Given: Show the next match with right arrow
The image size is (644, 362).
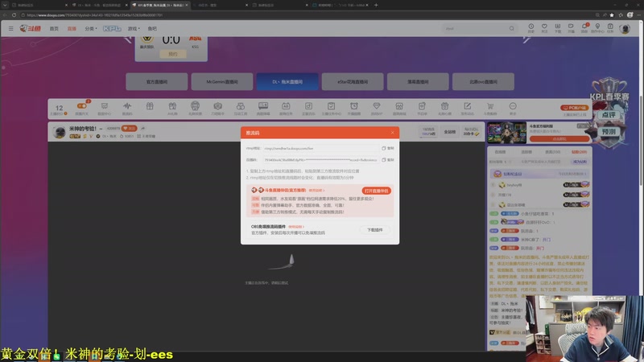Looking at the screenshot, I should [x=526, y=39].
